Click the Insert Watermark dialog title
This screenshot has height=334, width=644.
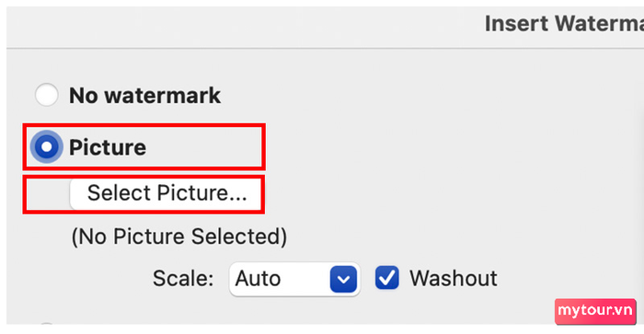coord(564,23)
